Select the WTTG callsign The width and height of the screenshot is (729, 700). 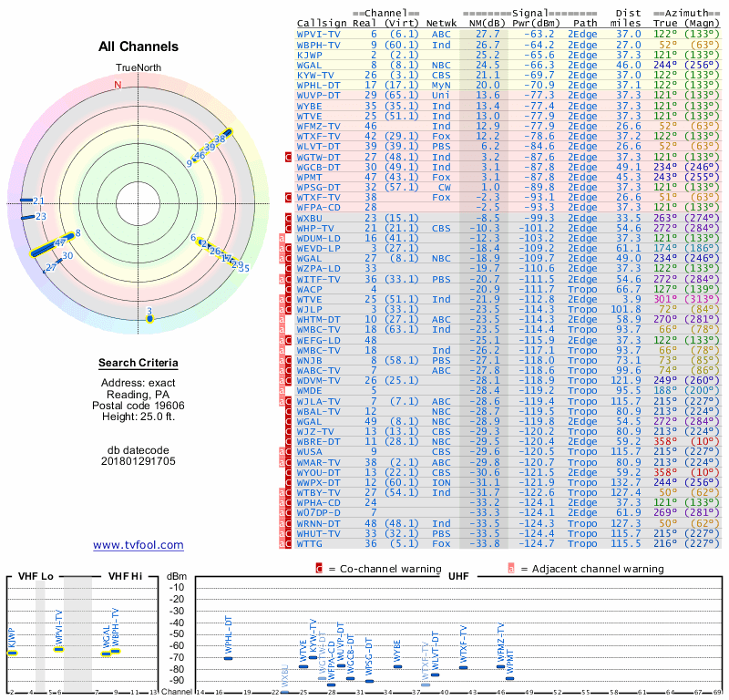pyautogui.click(x=309, y=544)
